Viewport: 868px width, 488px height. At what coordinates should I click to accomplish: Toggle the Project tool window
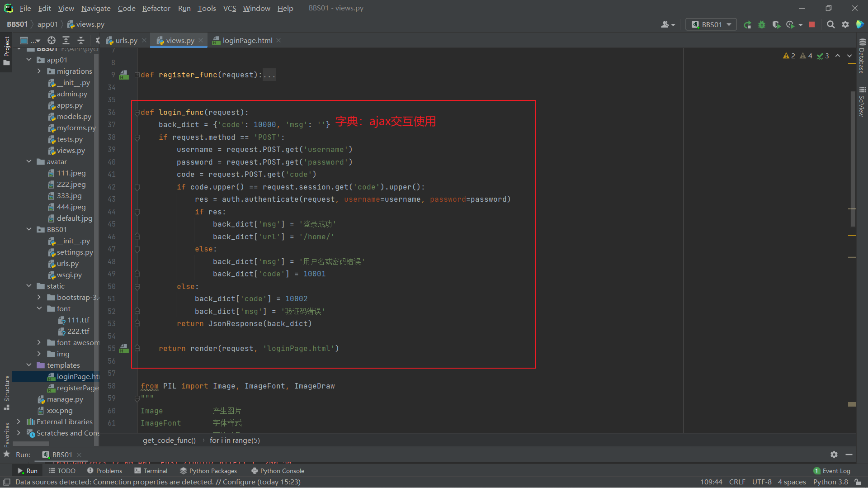click(x=6, y=51)
